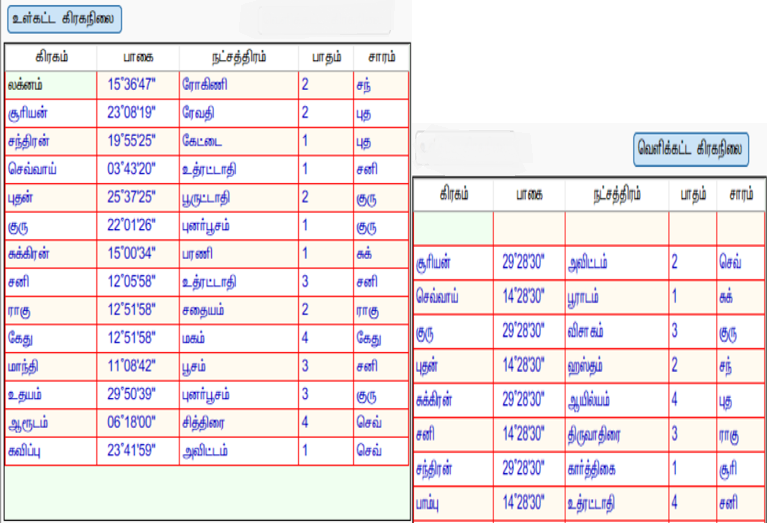This screenshot has width=770, height=525.
Task: Click the empty green cell in right table
Action: (x=452, y=227)
